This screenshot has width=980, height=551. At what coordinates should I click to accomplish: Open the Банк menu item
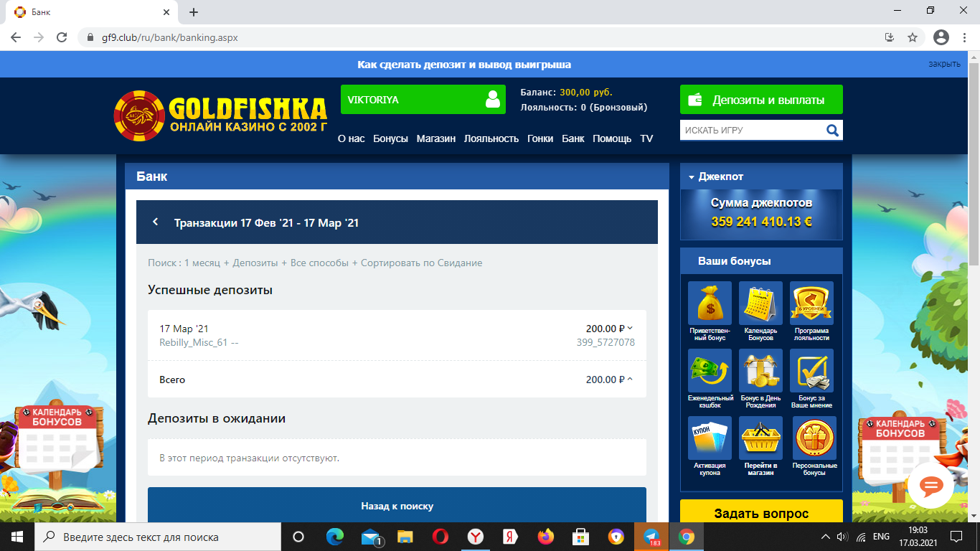click(x=573, y=138)
